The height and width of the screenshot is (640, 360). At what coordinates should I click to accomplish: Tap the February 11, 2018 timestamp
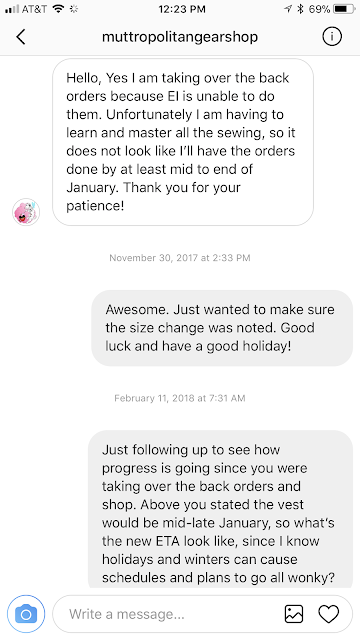click(x=180, y=398)
